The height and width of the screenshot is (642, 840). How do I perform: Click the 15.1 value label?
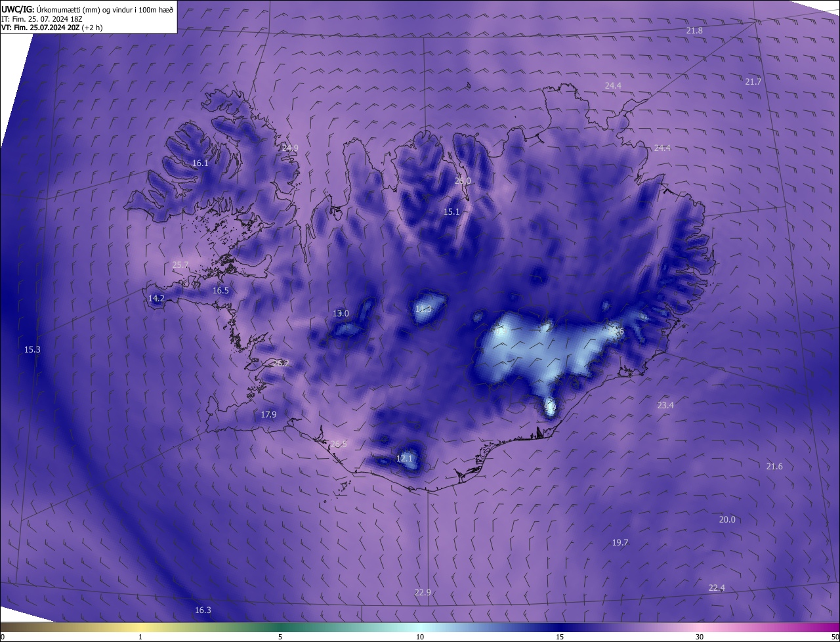[451, 211]
